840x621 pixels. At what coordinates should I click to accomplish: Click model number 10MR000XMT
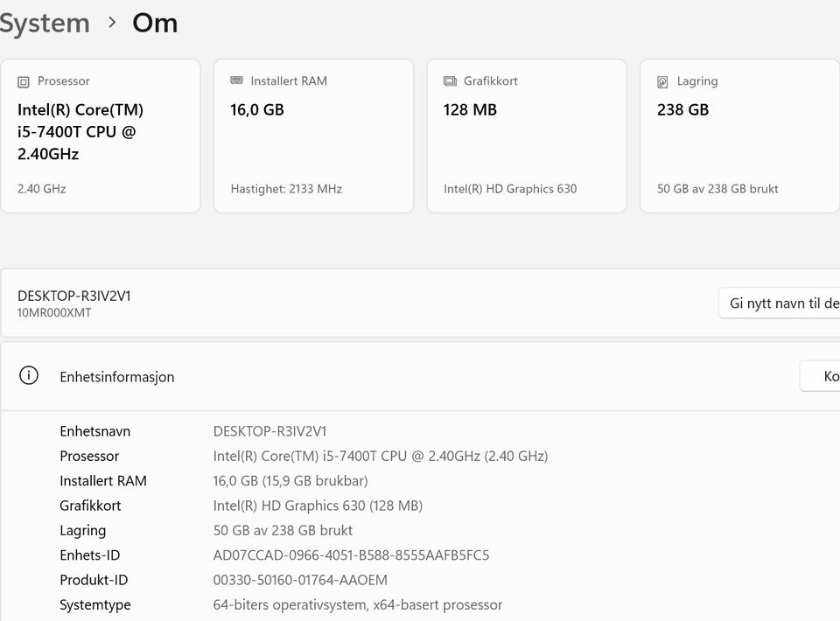point(54,312)
